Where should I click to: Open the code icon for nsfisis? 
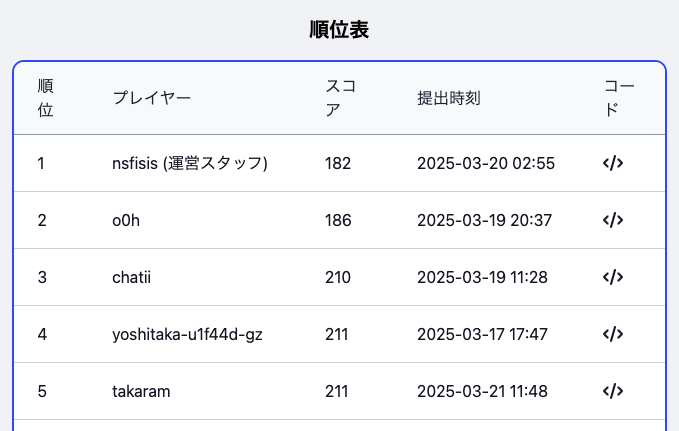pyautogui.click(x=613, y=163)
